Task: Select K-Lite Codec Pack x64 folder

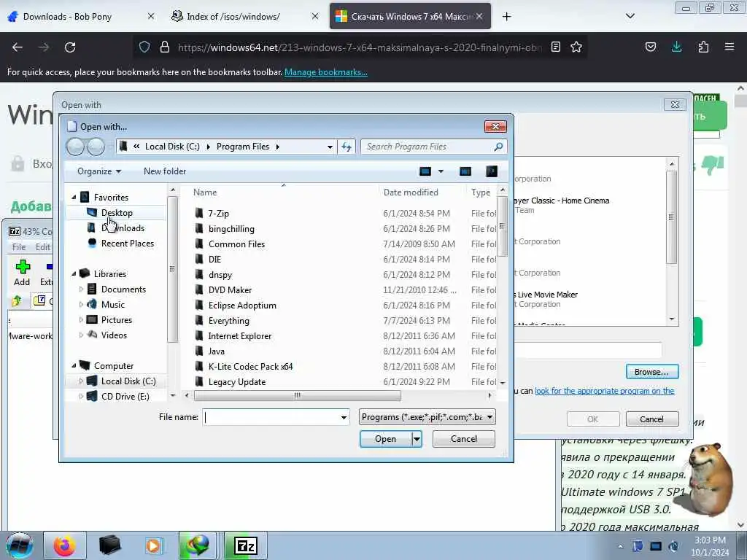Action: (250, 366)
